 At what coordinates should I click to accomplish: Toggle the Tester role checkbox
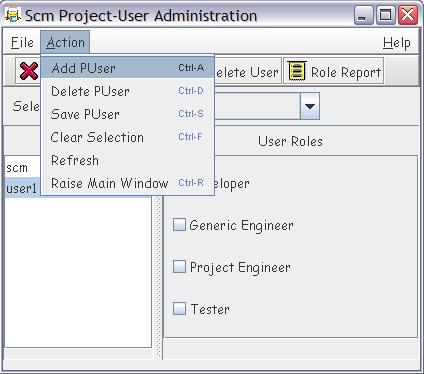coord(179,308)
